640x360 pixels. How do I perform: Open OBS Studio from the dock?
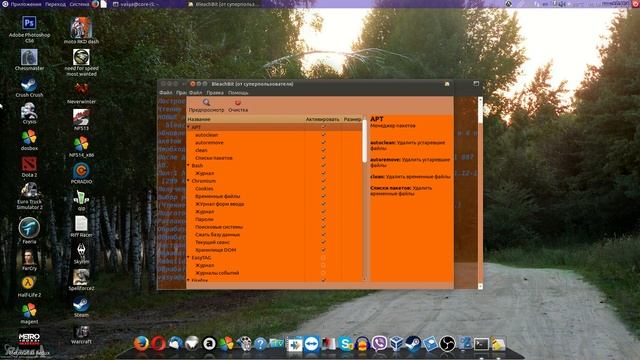(447, 344)
